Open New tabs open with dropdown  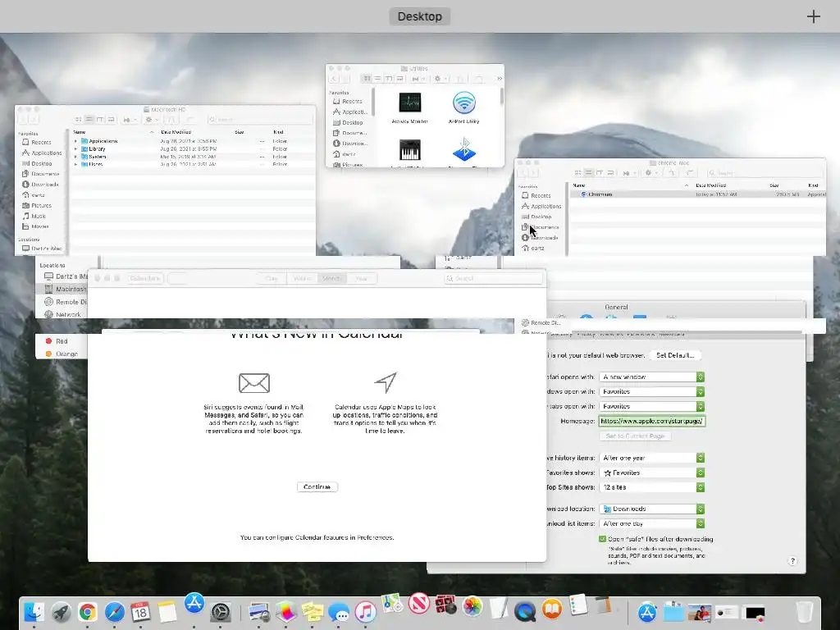pos(651,406)
